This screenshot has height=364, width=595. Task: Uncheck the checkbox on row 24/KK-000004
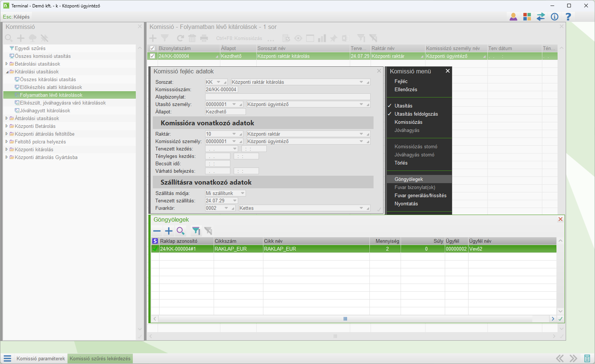tap(152, 56)
